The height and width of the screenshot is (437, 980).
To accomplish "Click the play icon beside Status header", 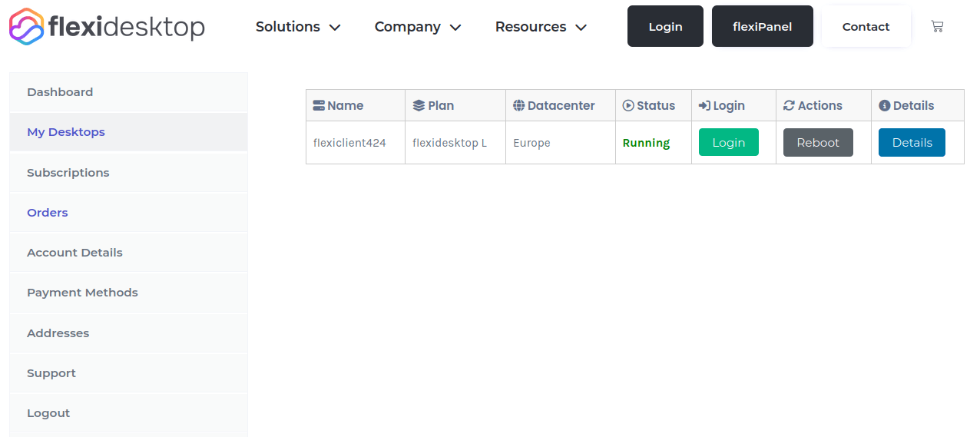I will tap(628, 106).
